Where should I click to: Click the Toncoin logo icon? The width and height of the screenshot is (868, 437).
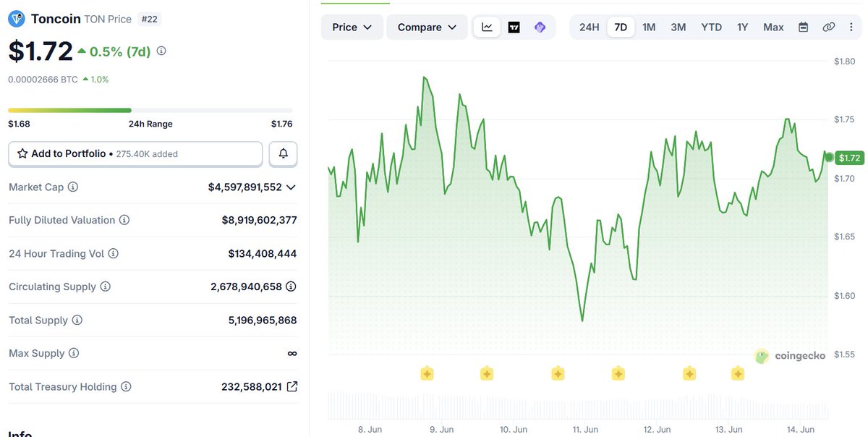(x=17, y=19)
